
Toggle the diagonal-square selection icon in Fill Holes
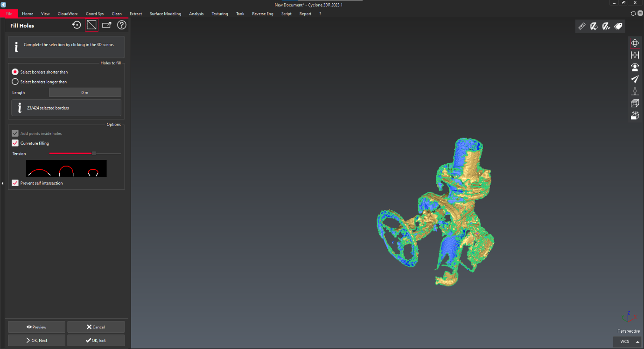coord(92,25)
